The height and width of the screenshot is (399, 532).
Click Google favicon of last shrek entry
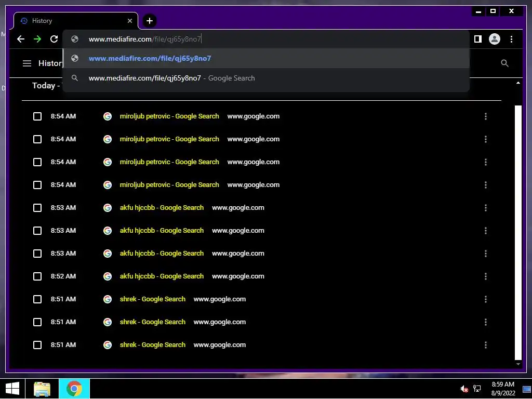[x=108, y=345]
